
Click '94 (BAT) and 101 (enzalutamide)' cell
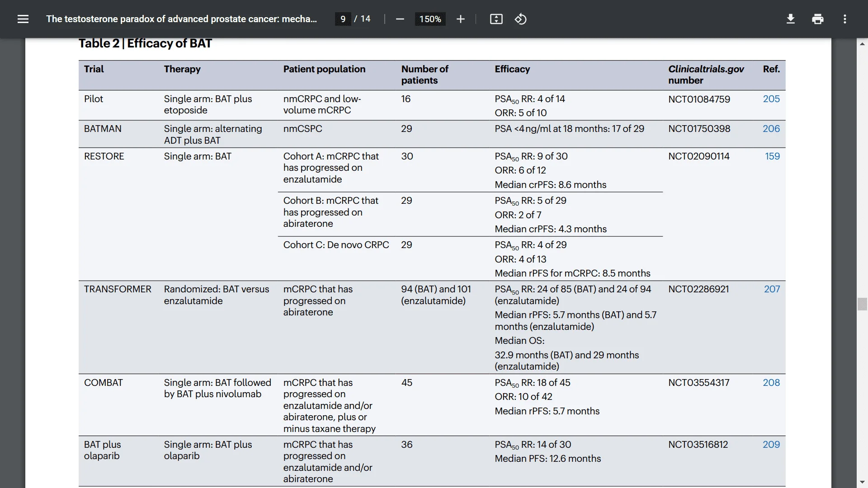click(x=436, y=295)
